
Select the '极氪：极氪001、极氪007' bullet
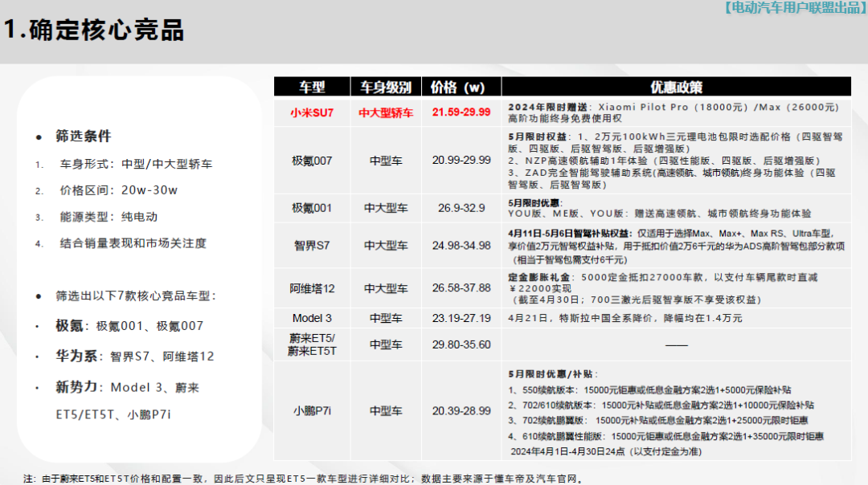tap(129, 326)
